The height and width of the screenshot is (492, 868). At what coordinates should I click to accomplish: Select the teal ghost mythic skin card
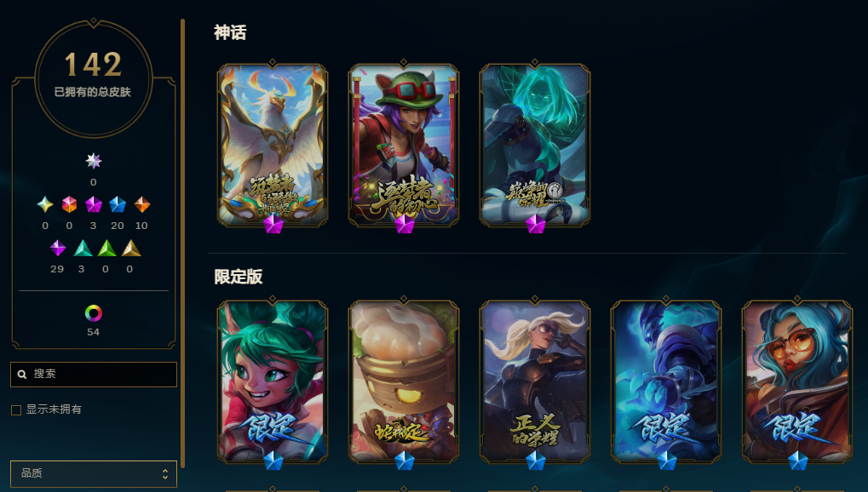pos(535,146)
